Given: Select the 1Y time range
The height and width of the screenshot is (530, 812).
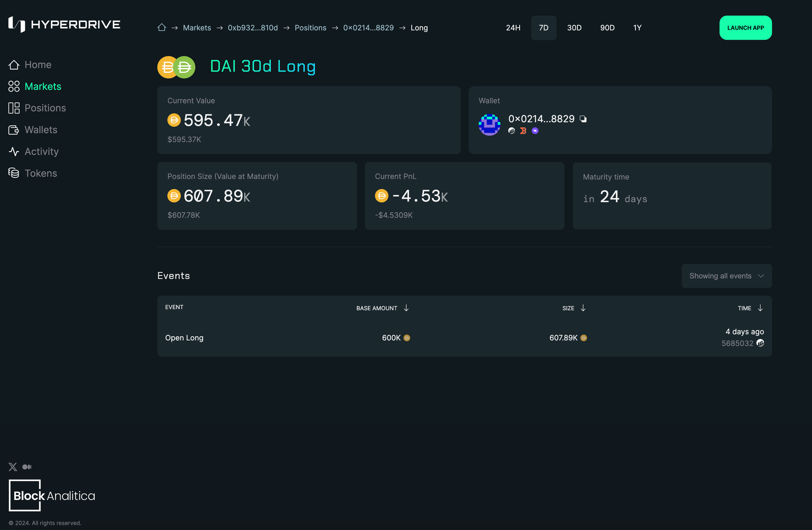Looking at the screenshot, I should click(637, 28).
